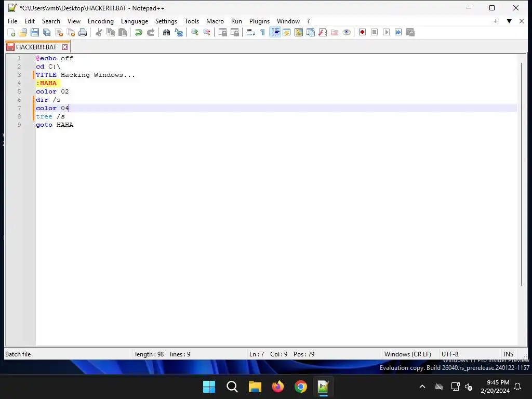532x399 pixels.
Task: Toggle synchronized horizontal scrolling
Action: click(x=234, y=32)
